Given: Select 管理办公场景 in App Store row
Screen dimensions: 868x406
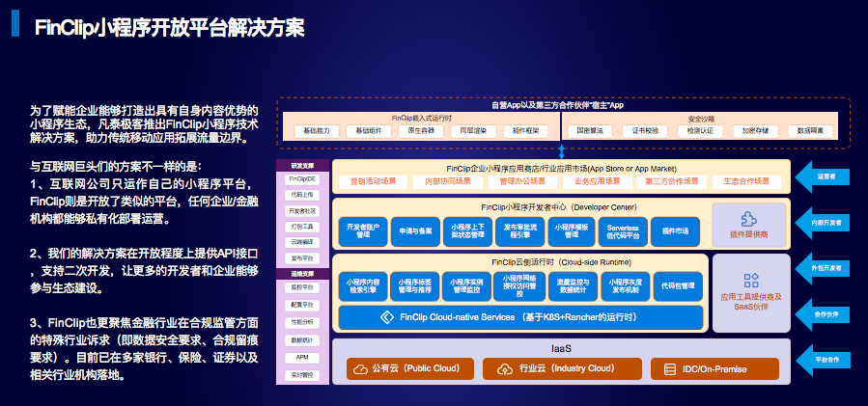Looking at the screenshot, I should coord(521,181).
